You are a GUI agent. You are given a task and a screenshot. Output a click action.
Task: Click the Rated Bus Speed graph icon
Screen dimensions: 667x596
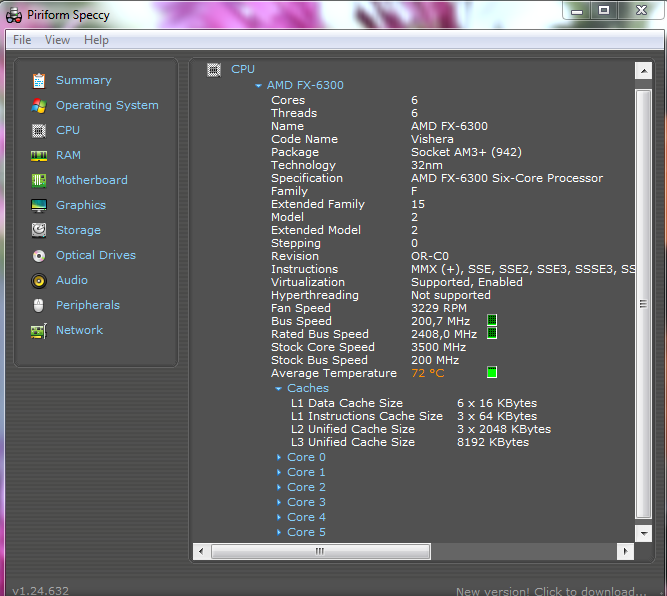tap(492, 333)
